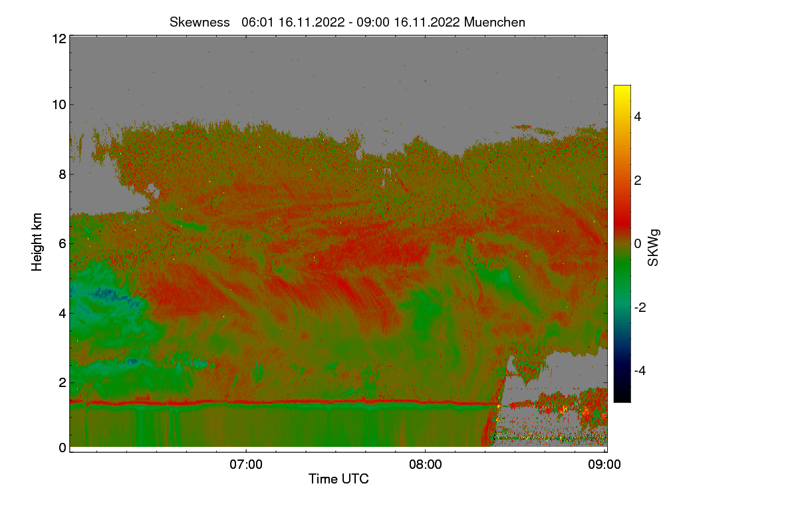This screenshot has width=798, height=532.
Task: Click the Time UTC axis title
Action: pyautogui.click(x=338, y=479)
